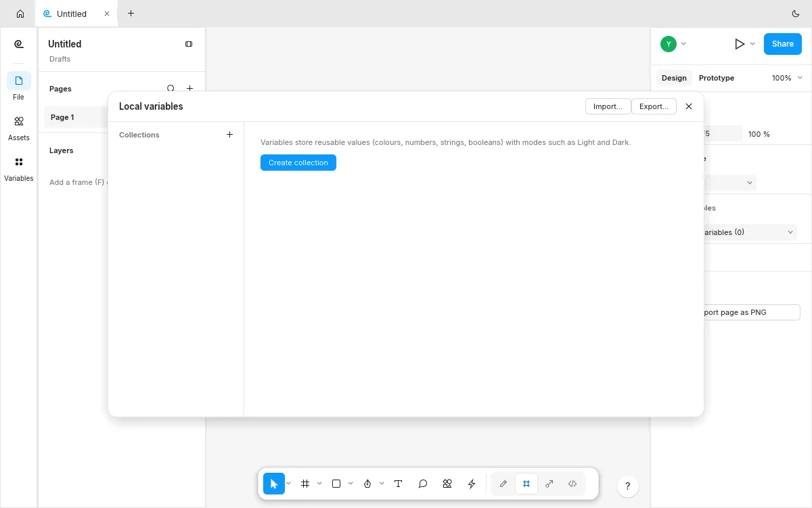The width and height of the screenshot is (812, 508).
Task: Click the Export... button
Action: tap(654, 106)
